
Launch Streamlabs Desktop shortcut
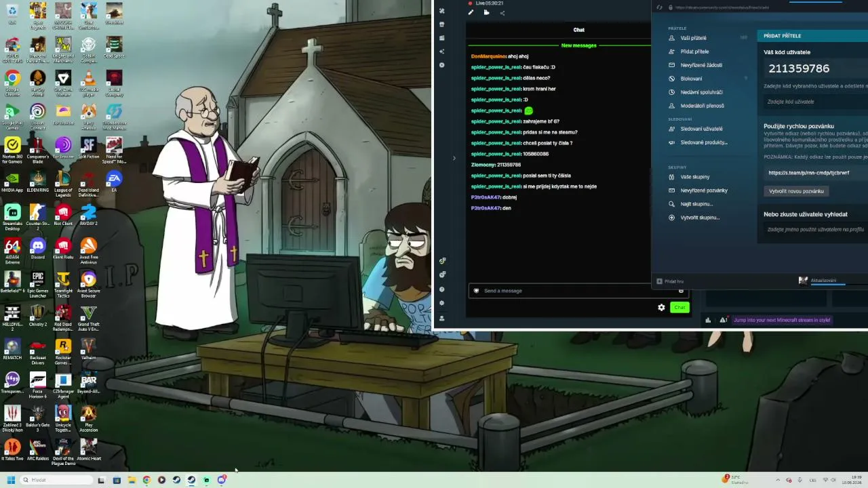[x=12, y=218]
